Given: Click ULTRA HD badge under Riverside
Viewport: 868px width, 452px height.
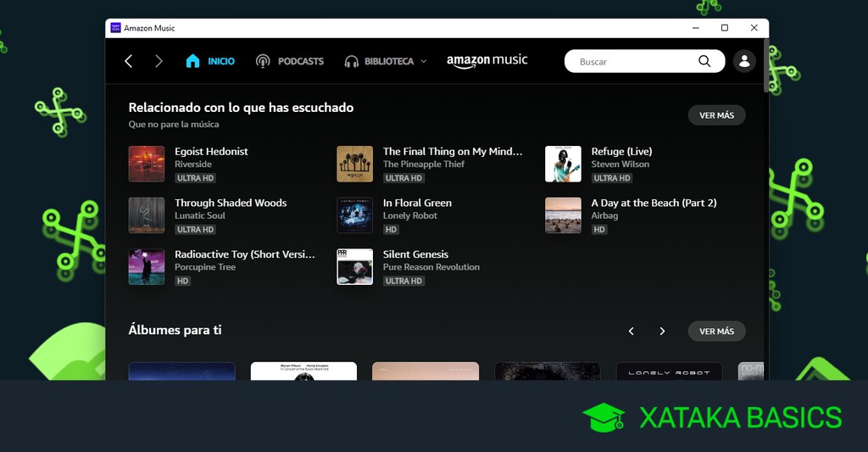Looking at the screenshot, I should pos(196,178).
